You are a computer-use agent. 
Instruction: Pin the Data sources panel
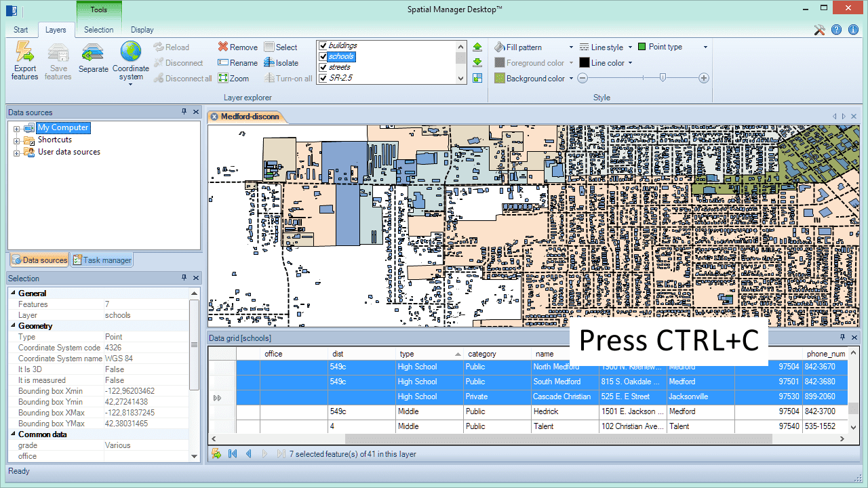pyautogui.click(x=184, y=112)
